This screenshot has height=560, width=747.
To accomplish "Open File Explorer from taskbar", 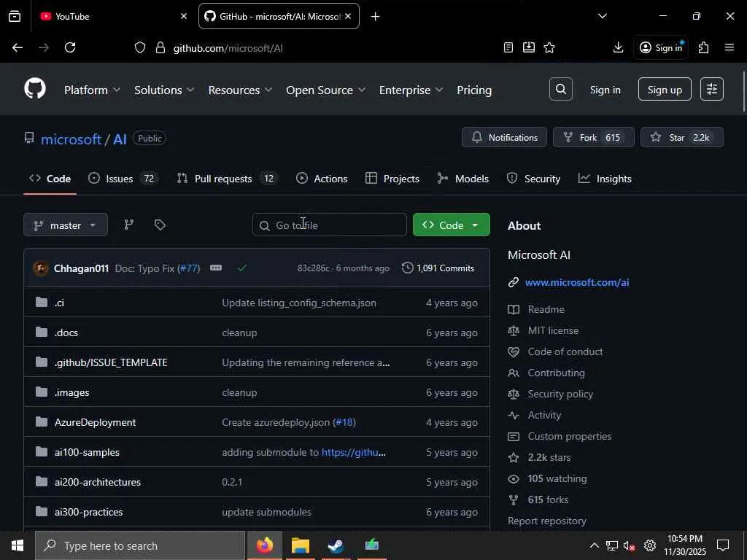I will (301, 545).
